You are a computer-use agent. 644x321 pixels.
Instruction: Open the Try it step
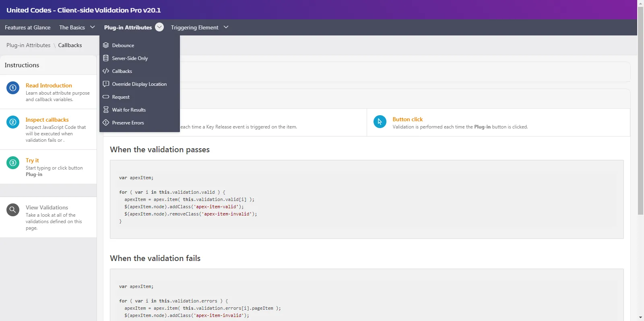pos(32,160)
